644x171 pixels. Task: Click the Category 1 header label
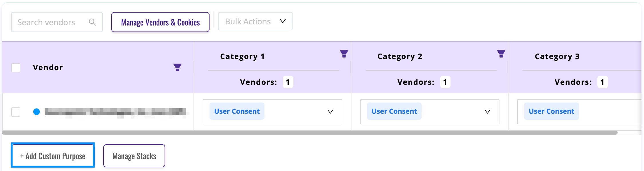[x=242, y=56]
